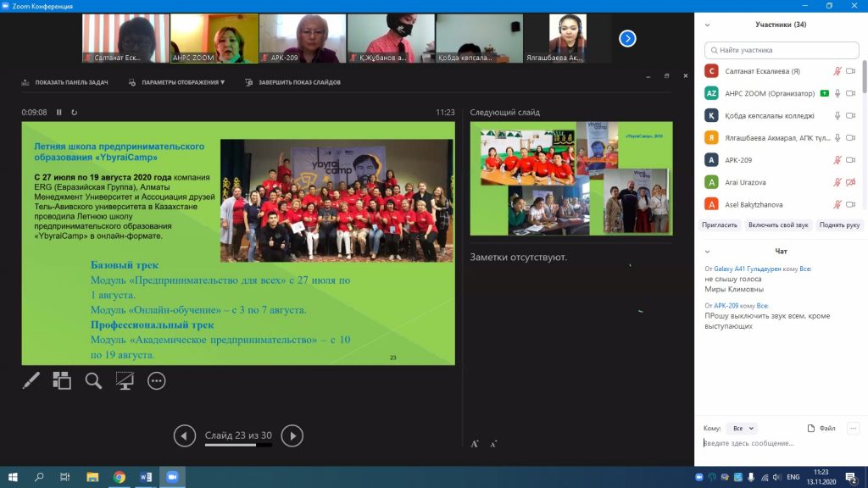Click muted microphone icon for Arai Urazova

pyautogui.click(x=837, y=182)
